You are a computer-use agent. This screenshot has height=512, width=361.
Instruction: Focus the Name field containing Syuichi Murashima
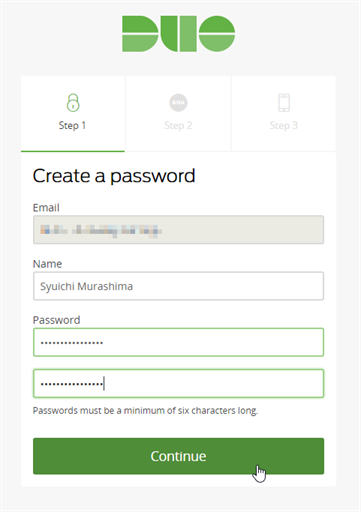pyautogui.click(x=178, y=286)
